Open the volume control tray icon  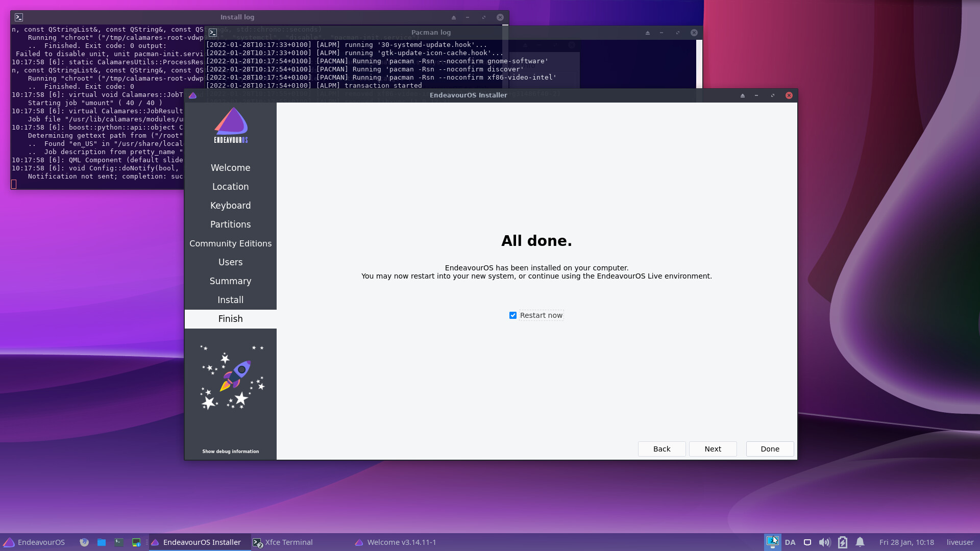824,542
